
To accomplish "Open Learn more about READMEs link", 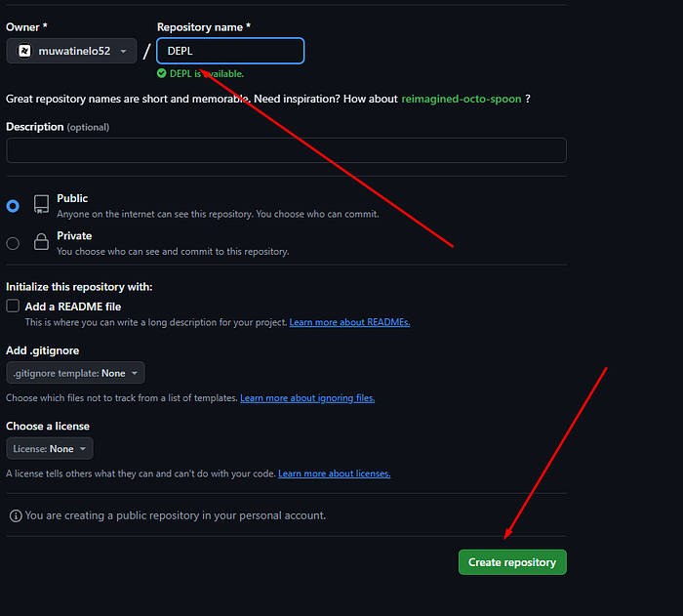I will 349,322.
